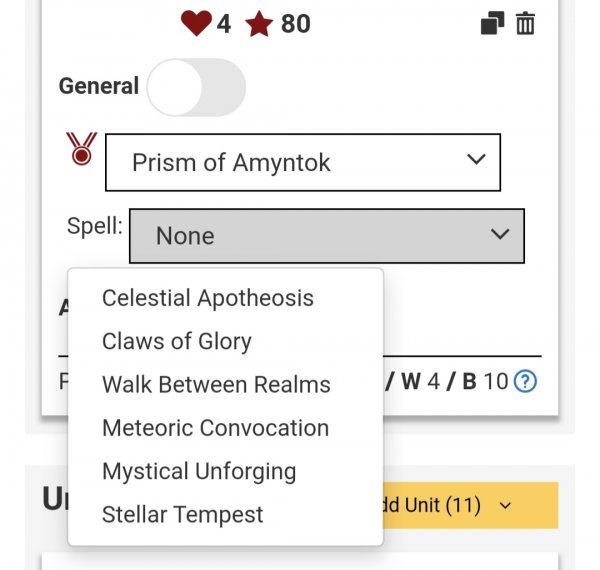Choose the Mystical Unforging spell
Viewport: 600px width, 570px height.
click(199, 471)
